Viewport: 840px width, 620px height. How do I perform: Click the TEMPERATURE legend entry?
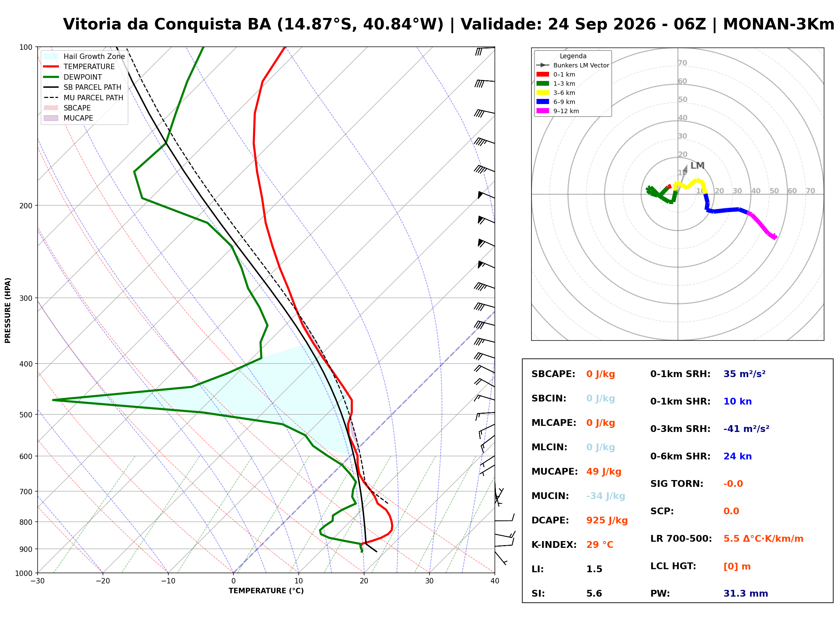[x=79, y=67]
